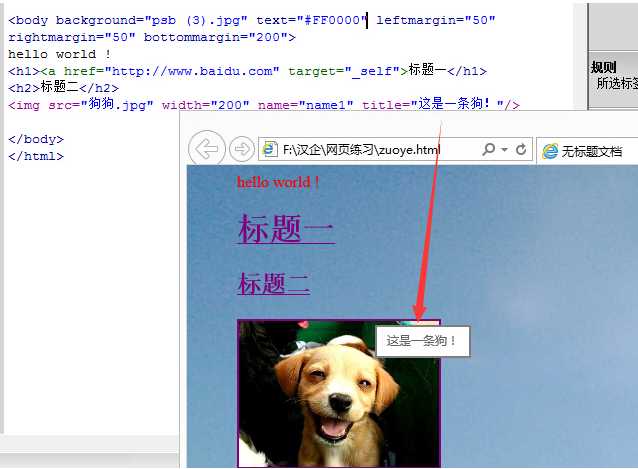Click the </body> closing tag line

coord(36,139)
